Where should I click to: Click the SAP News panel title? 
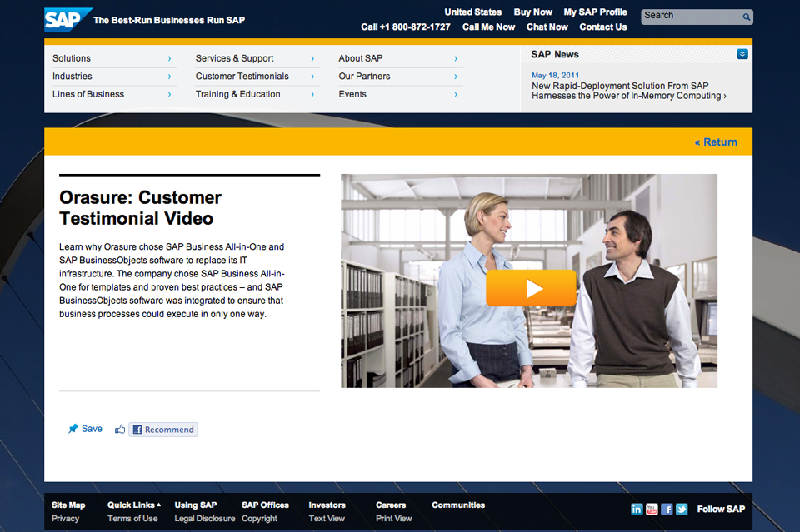(555, 54)
